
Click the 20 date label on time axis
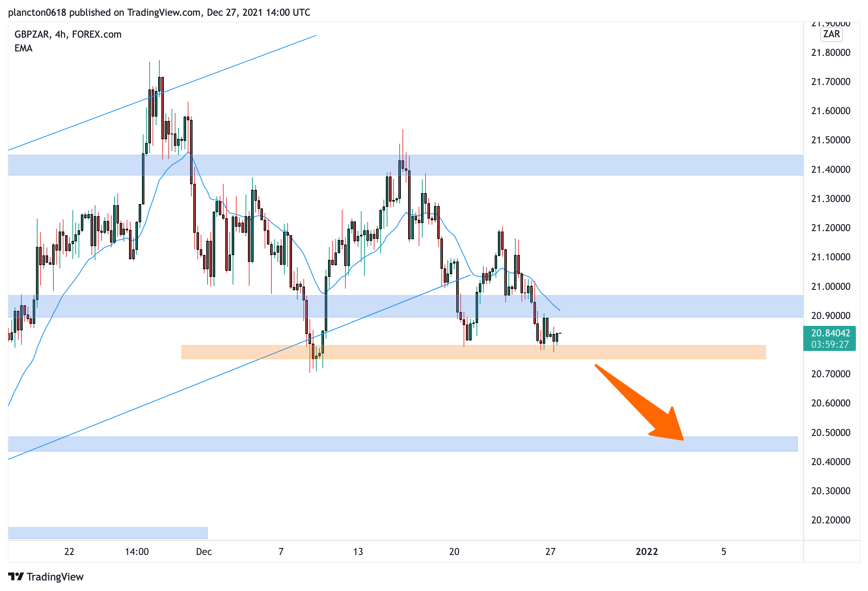[454, 552]
